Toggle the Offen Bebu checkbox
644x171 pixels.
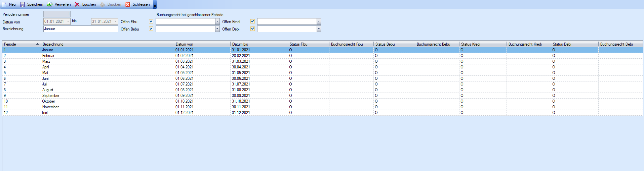pos(151,29)
